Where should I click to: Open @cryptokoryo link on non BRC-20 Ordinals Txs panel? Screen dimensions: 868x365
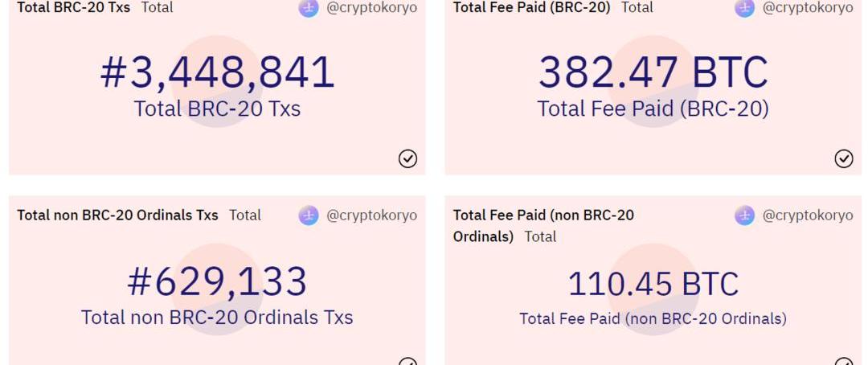(x=372, y=215)
